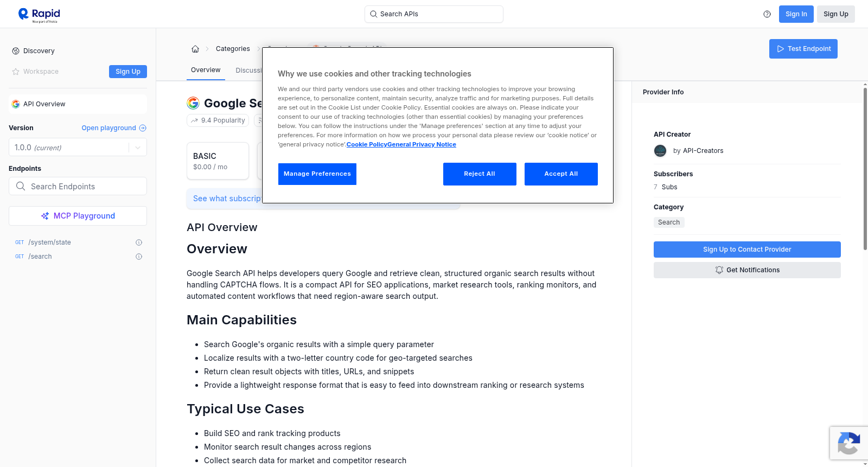This screenshot has height=467, width=868.
Task: Click the by API-Creators name
Action: [698, 151]
